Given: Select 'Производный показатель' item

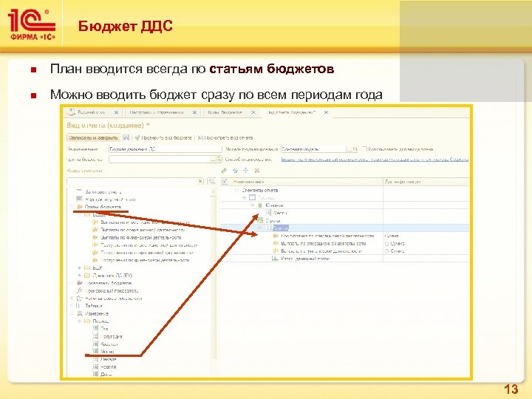Looking at the screenshot, I should point(112,291).
